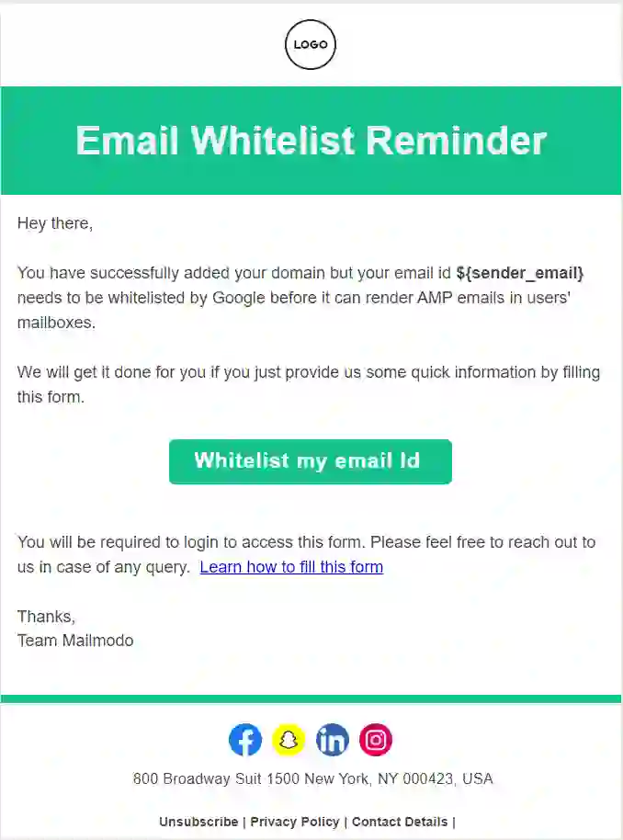Viewport: 623px width, 840px height.
Task: Click the Contact Details footer link
Action: pyautogui.click(x=399, y=822)
